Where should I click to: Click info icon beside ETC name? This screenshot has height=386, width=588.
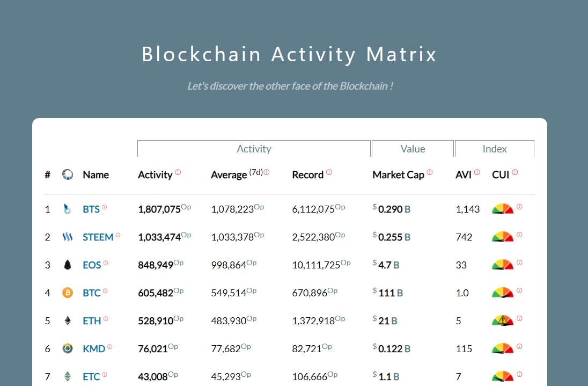(105, 374)
